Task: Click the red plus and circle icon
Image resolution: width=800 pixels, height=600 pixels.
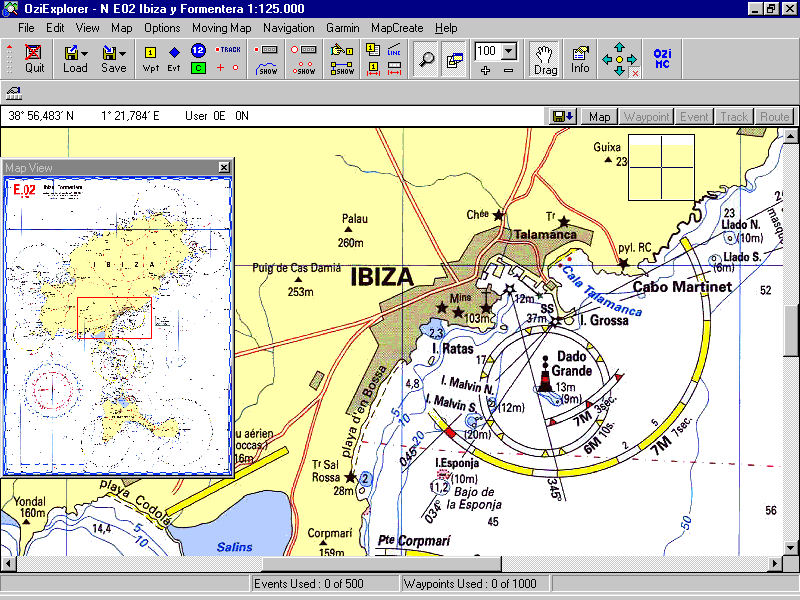Action: [228, 67]
